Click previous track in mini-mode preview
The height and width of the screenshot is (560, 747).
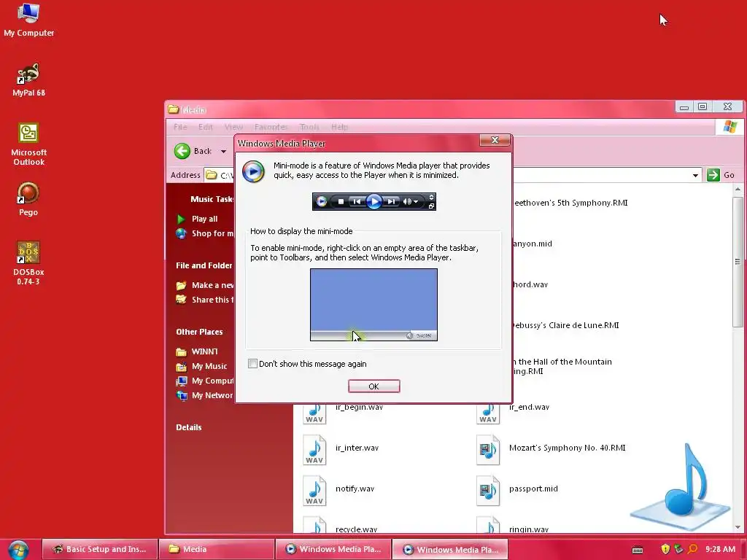click(x=356, y=202)
